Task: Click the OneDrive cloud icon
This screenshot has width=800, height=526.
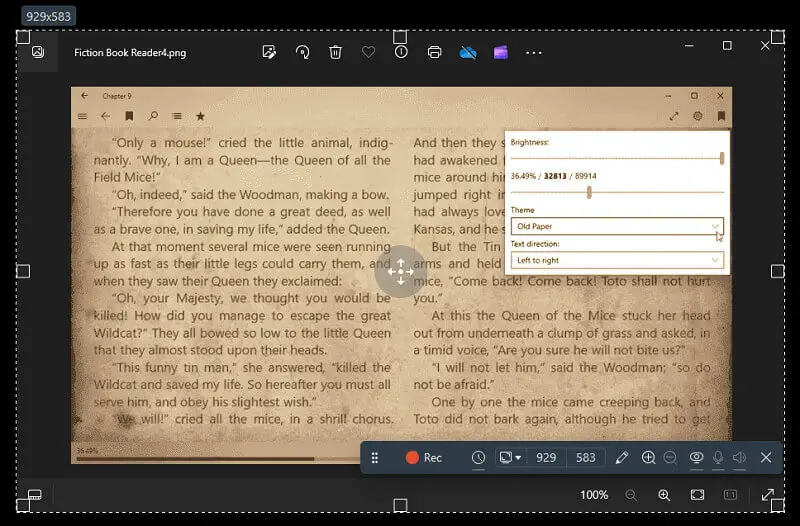Action: click(x=468, y=52)
